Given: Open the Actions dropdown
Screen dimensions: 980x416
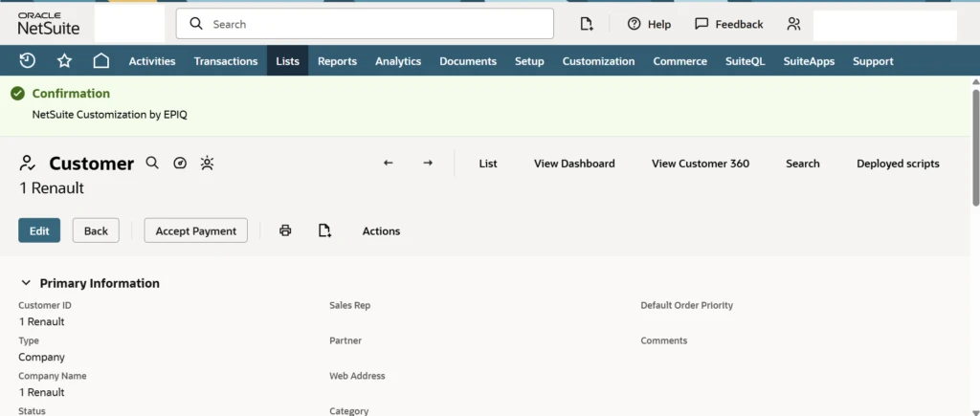Looking at the screenshot, I should pos(381,231).
